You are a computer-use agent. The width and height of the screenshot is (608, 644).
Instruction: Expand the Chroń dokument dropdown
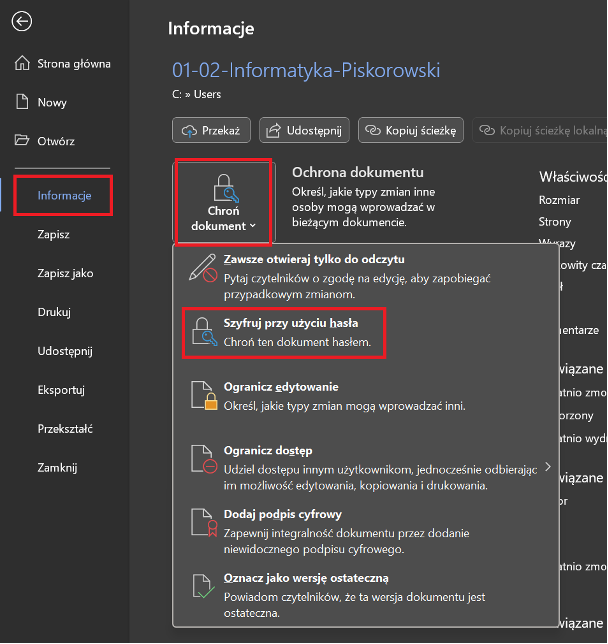click(x=224, y=202)
